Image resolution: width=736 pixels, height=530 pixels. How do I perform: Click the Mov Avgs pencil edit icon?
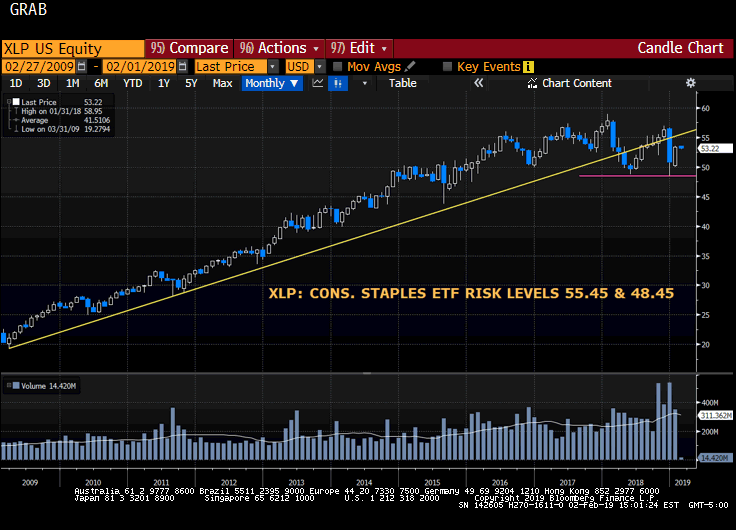point(410,66)
